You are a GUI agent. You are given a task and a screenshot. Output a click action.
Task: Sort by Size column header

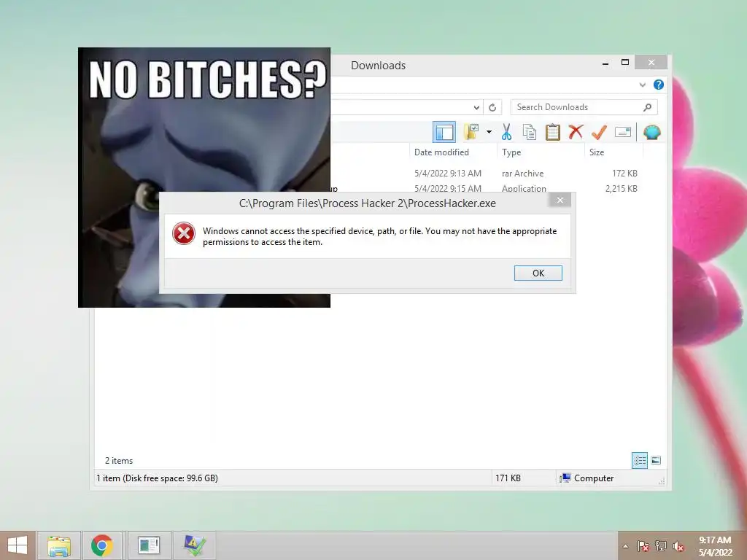tap(597, 152)
